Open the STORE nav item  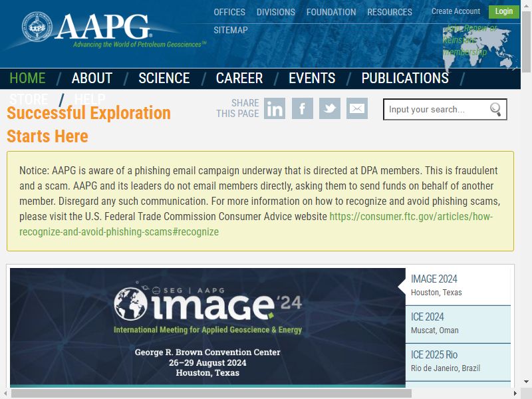[x=29, y=99]
